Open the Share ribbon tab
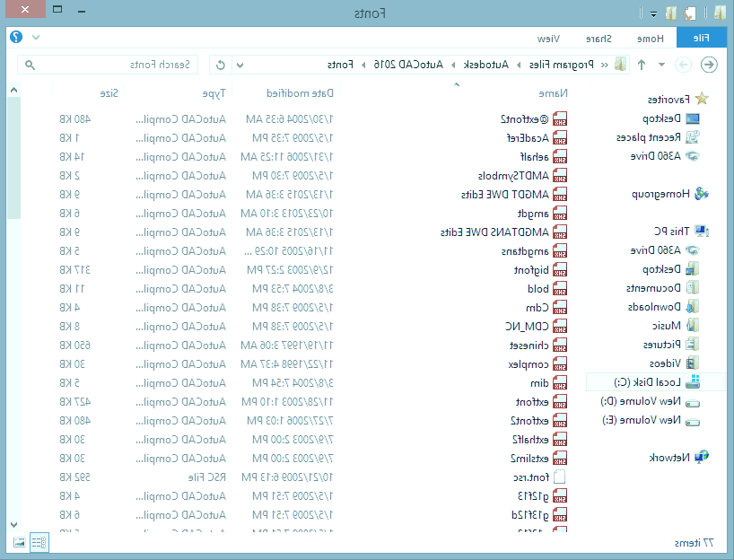 [x=599, y=39]
